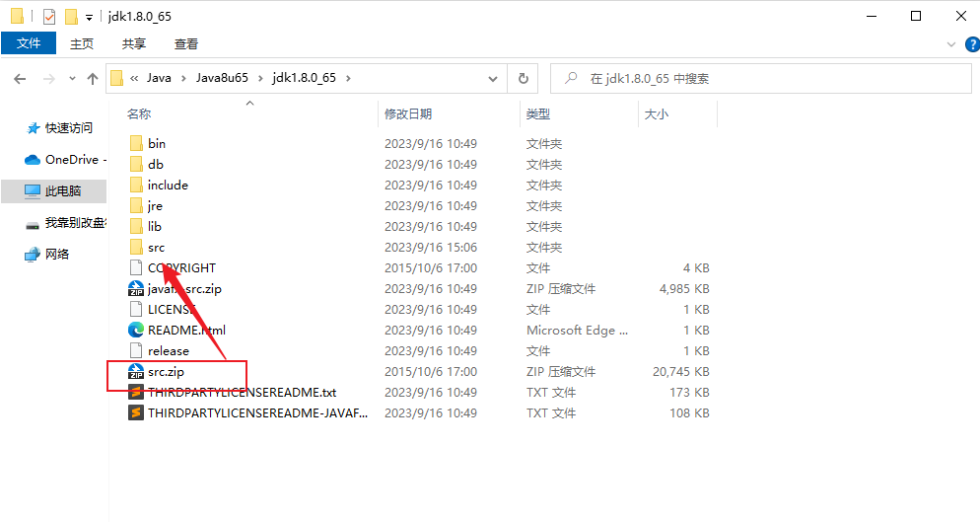Screen dimensions: 980x522
Task: Click the release file icon
Action: (136, 350)
